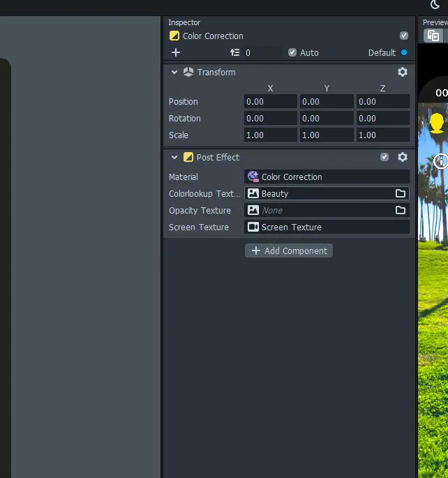Click the Post Effect component icon

point(188,157)
